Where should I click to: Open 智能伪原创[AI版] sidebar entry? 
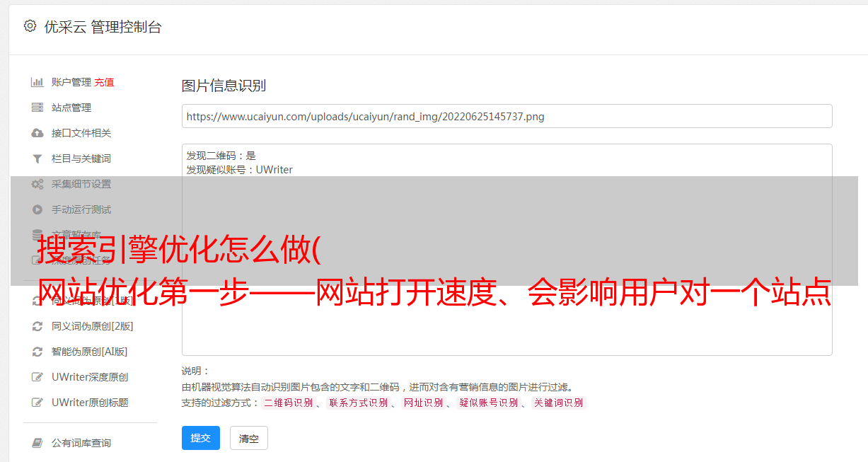point(90,352)
